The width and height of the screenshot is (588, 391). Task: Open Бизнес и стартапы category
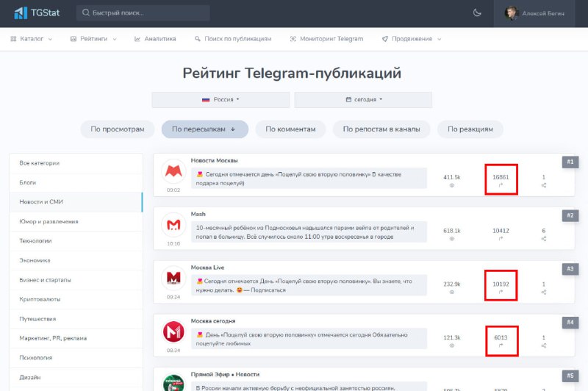pyautogui.click(x=76, y=280)
